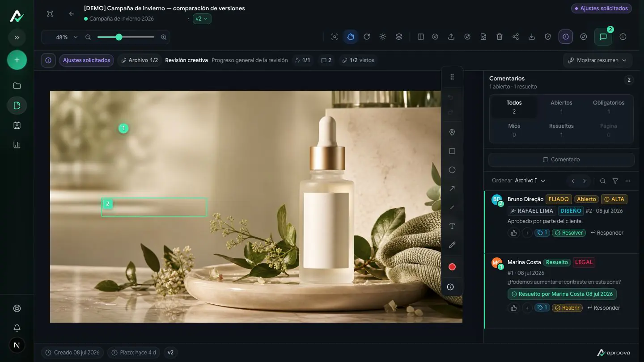Select the hand pan tool
The image size is (644, 362).
(351, 37)
